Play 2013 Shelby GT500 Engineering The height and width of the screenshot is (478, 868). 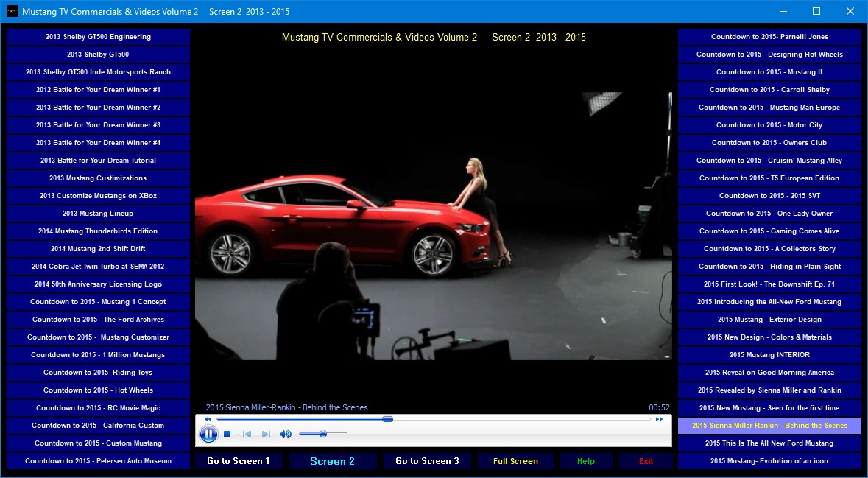pyautogui.click(x=98, y=37)
